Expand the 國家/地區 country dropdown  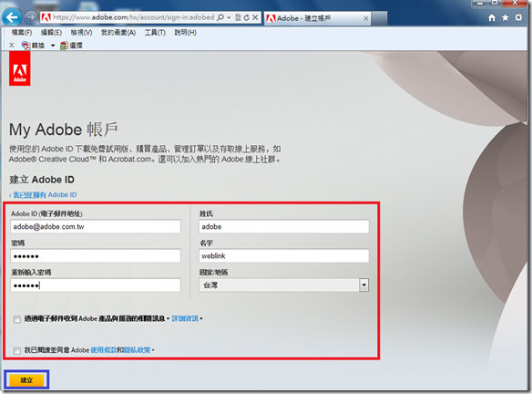[363, 285]
